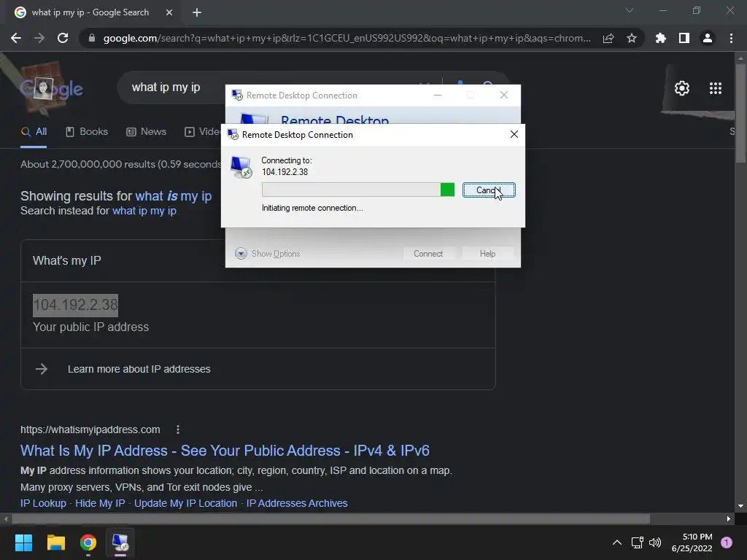
Task: Share this page icon in address bar
Action: (x=608, y=38)
